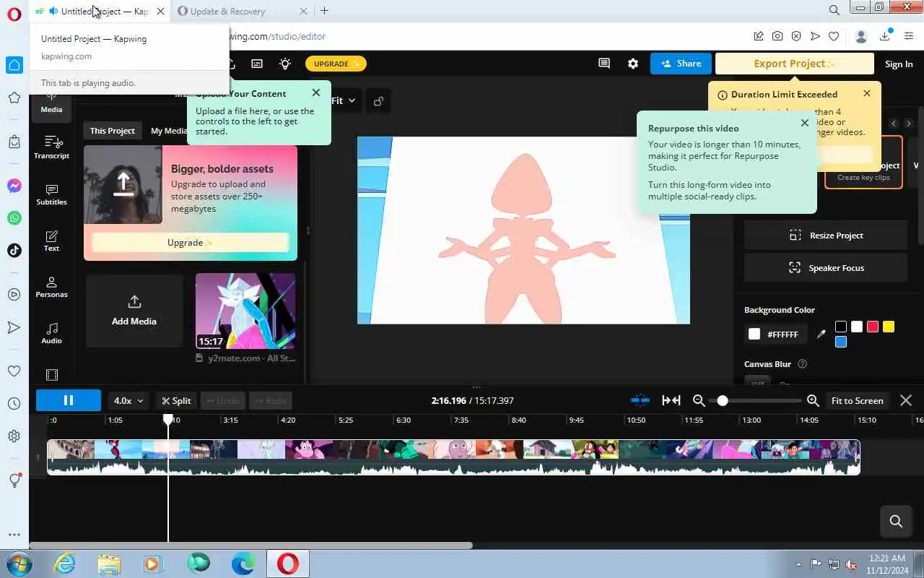Click Opera snapshot camera icon

point(777,36)
